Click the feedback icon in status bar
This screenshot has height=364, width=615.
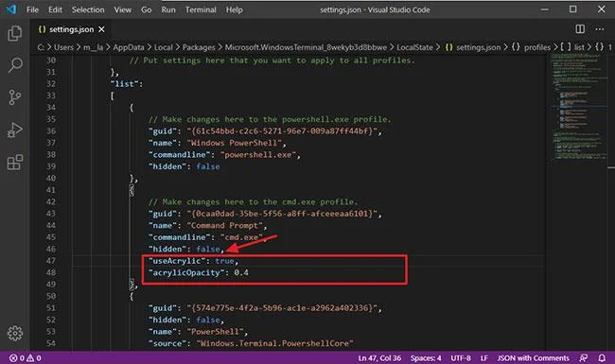[584, 357]
